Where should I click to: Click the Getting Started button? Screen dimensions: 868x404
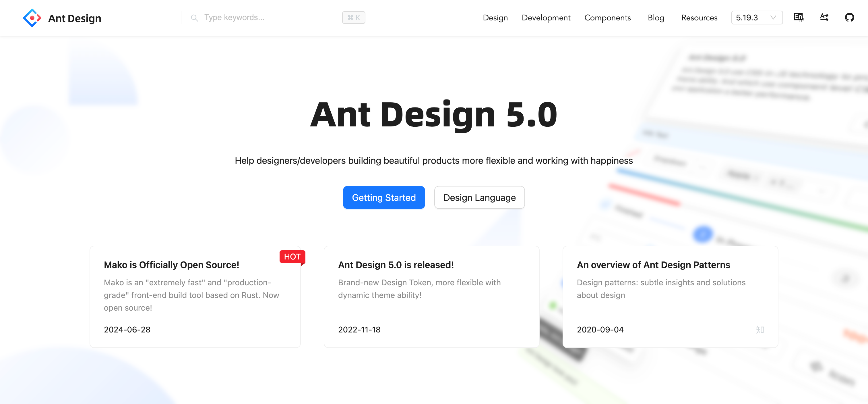[x=384, y=197]
